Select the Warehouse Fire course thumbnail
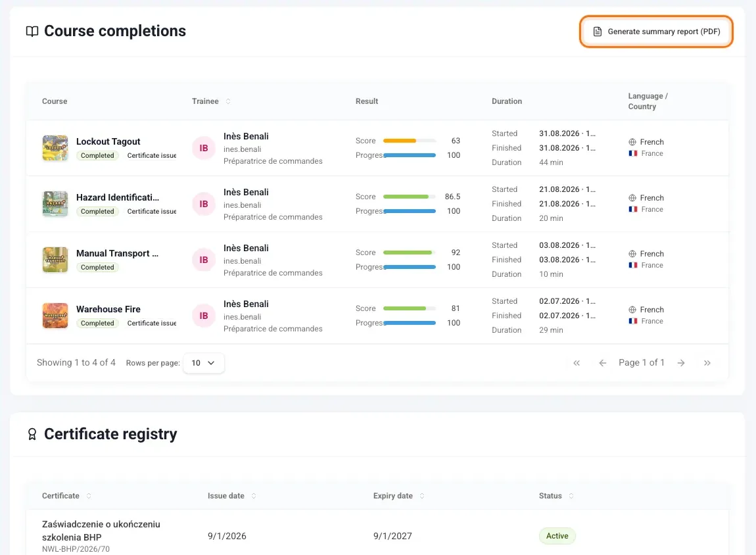 click(x=55, y=316)
